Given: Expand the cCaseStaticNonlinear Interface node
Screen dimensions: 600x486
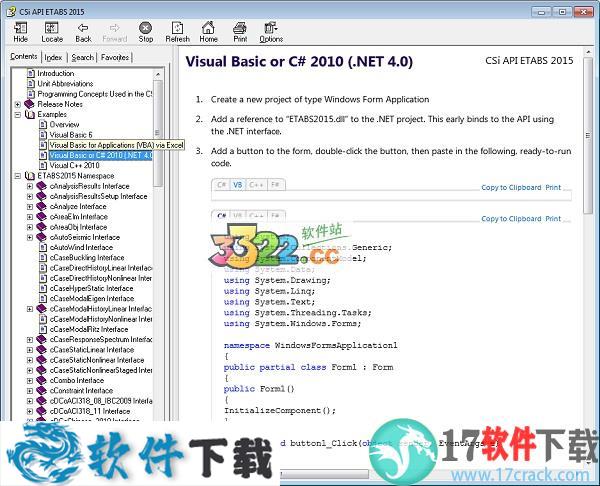Looking at the screenshot, I should click(x=30, y=360).
